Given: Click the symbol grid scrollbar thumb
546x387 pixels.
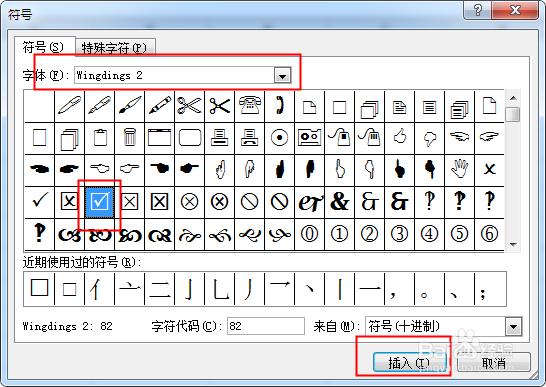Looking at the screenshot, I should pyautogui.click(x=513, y=115).
